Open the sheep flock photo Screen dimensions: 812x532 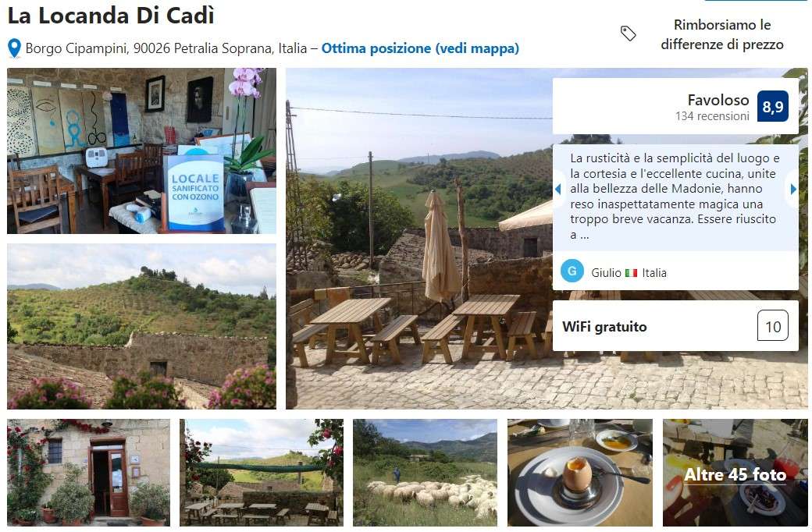pos(425,473)
